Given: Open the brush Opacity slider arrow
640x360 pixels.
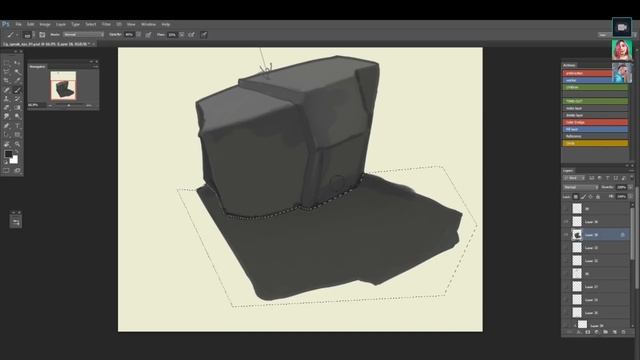Looking at the screenshot, I should point(139,35).
